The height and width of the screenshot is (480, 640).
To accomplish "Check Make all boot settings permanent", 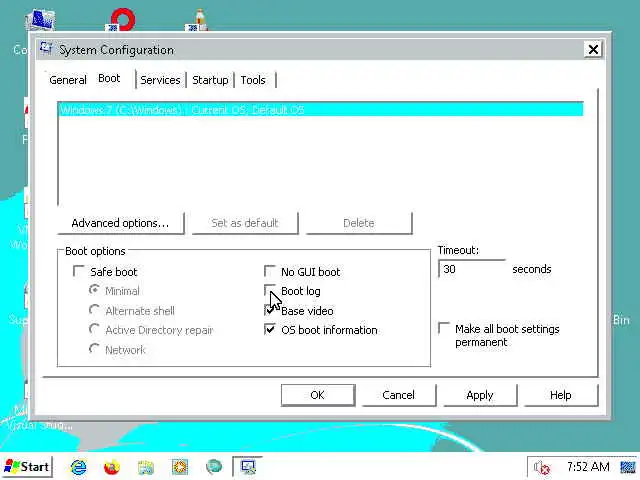I will pyautogui.click(x=444, y=328).
